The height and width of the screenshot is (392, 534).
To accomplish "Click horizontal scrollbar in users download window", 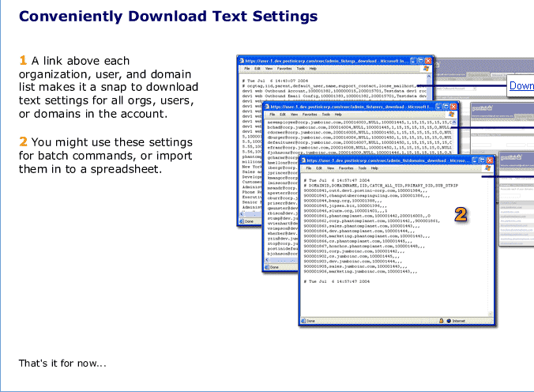I will pyautogui.click(x=282, y=260).
